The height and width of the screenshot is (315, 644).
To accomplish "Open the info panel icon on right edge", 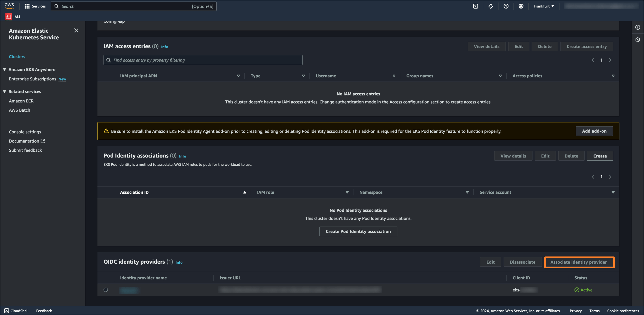I will [637, 27].
